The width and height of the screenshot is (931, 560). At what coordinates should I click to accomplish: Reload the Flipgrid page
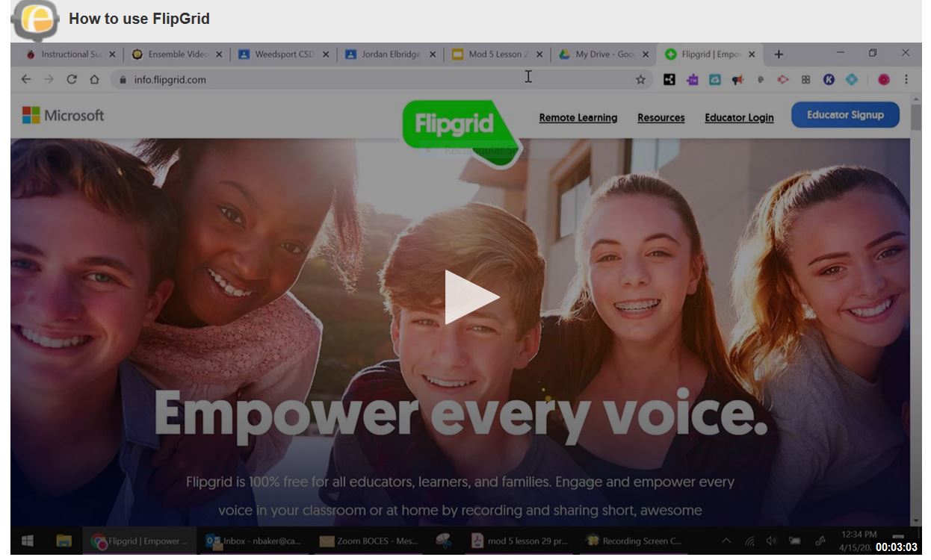pyautogui.click(x=72, y=79)
